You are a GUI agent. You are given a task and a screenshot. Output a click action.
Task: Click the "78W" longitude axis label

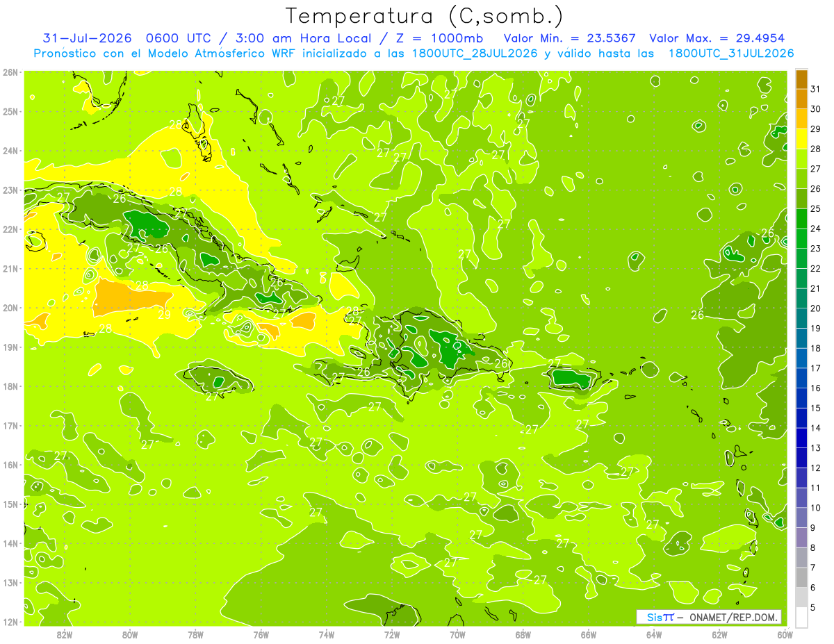195,634
